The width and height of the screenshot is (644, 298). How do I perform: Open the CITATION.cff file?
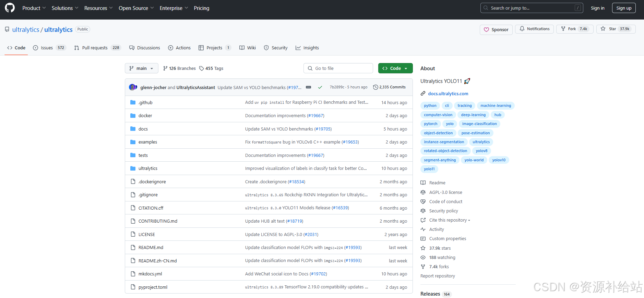(x=151, y=208)
